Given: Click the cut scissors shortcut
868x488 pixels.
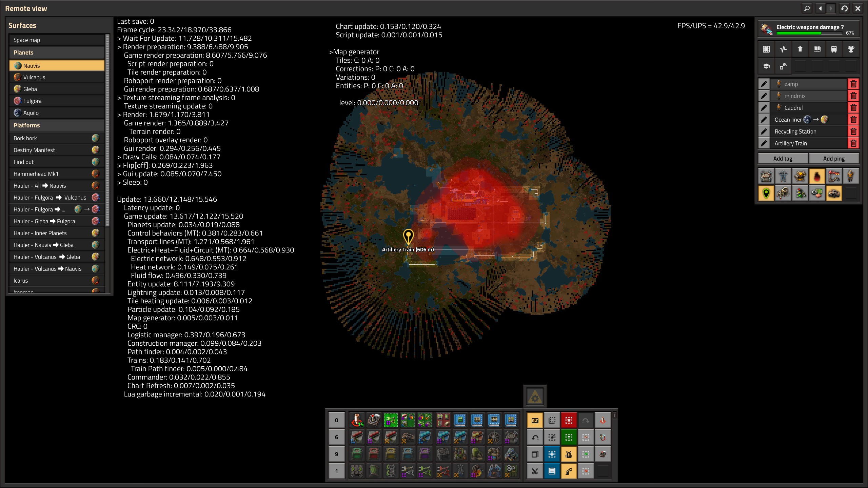Looking at the screenshot, I should click(x=535, y=471).
